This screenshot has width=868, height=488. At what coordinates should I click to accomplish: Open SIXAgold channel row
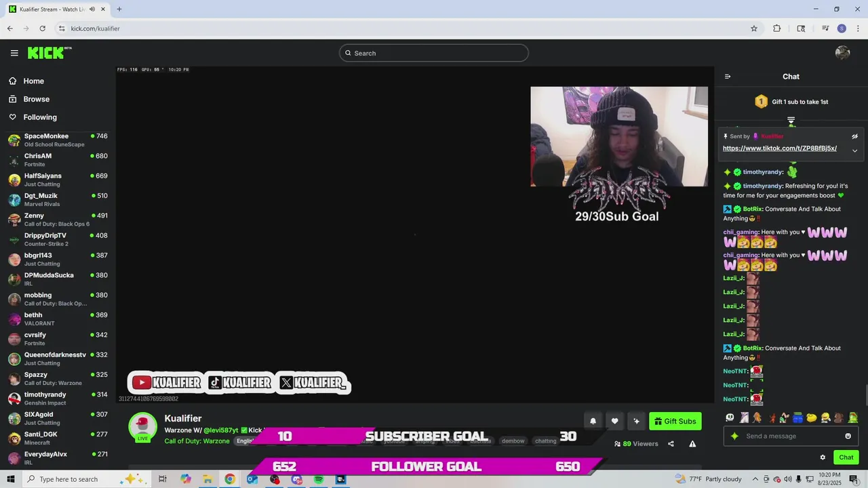point(58,418)
